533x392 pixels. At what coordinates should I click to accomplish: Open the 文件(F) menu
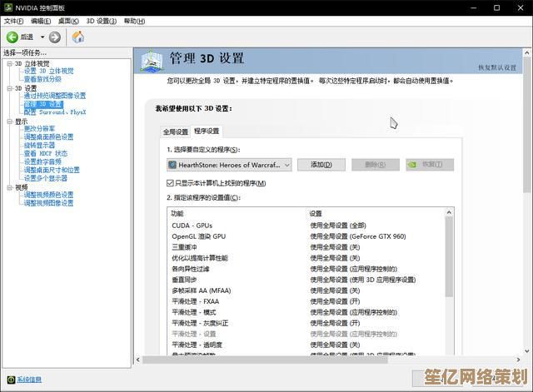pos(13,21)
